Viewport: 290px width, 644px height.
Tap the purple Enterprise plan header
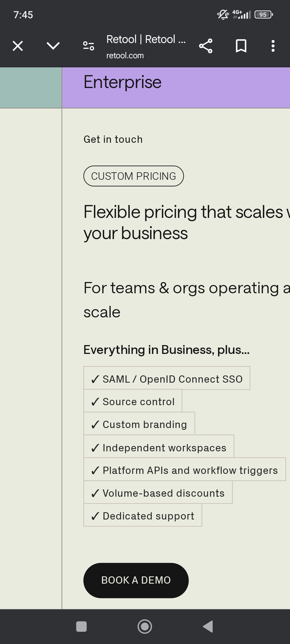pos(176,87)
